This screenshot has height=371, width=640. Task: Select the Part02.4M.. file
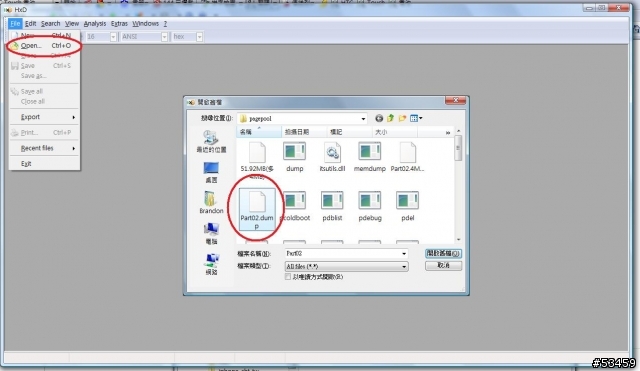click(x=407, y=157)
